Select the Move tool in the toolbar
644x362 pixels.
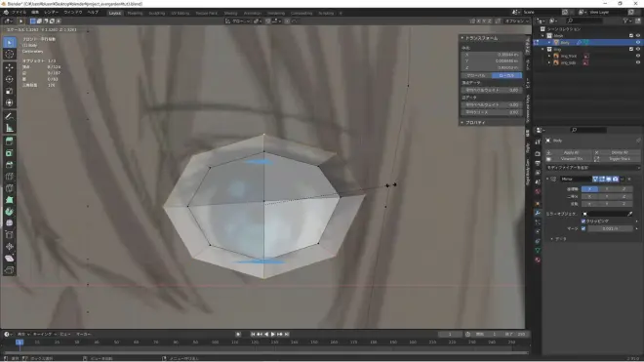click(10, 67)
